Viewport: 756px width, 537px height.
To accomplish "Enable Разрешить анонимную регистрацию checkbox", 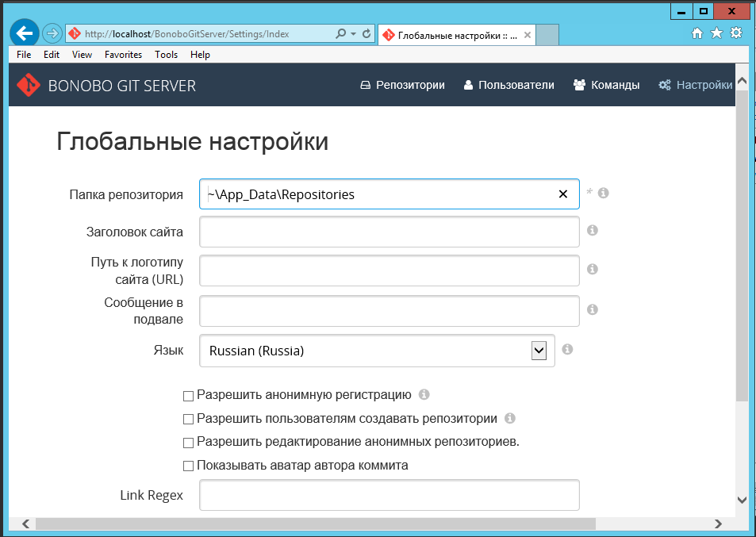I will point(188,395).
